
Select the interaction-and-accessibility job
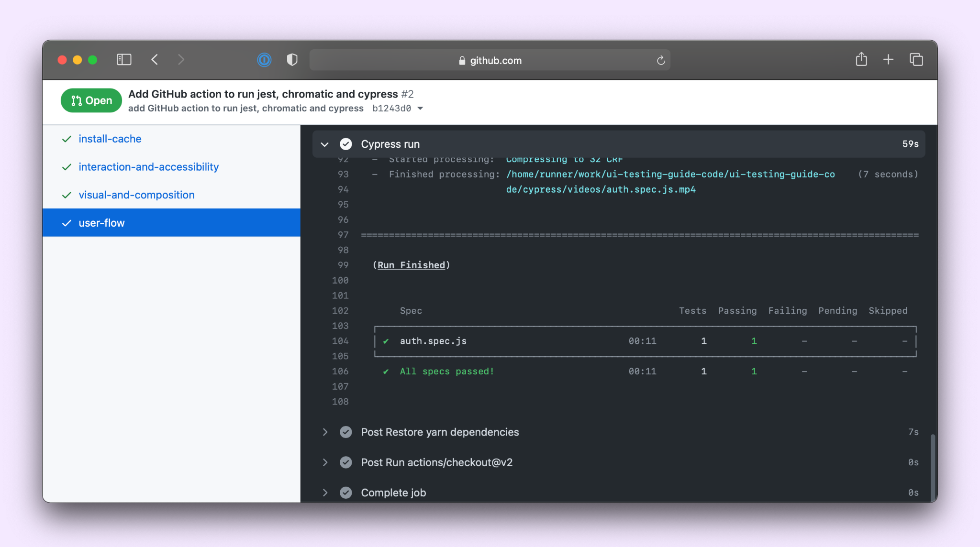(x=148, y=167)
